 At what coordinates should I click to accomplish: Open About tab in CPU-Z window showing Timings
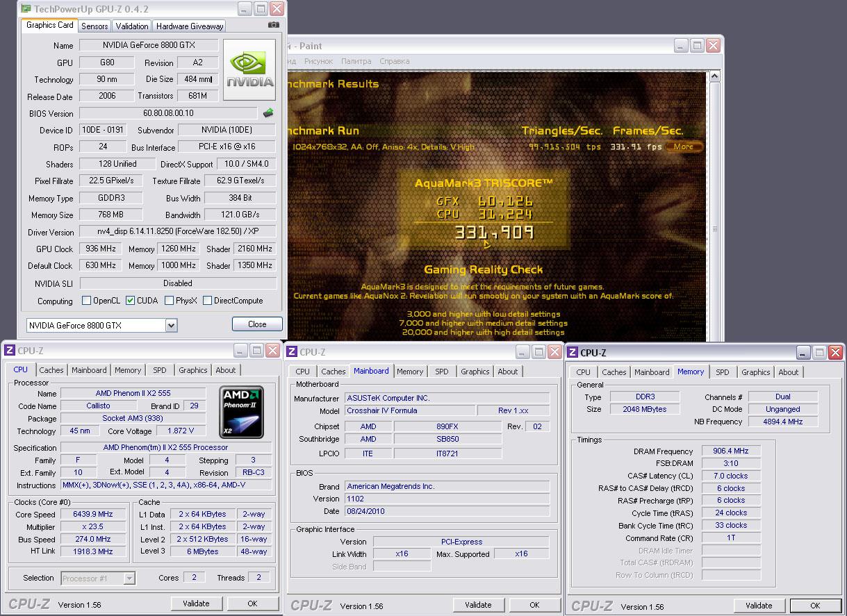789,372
